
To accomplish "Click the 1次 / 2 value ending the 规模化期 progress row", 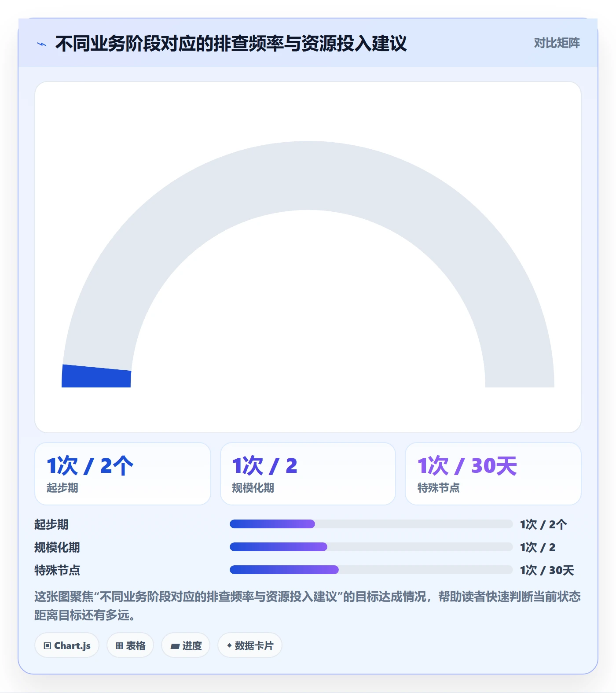I will point(538,547).
